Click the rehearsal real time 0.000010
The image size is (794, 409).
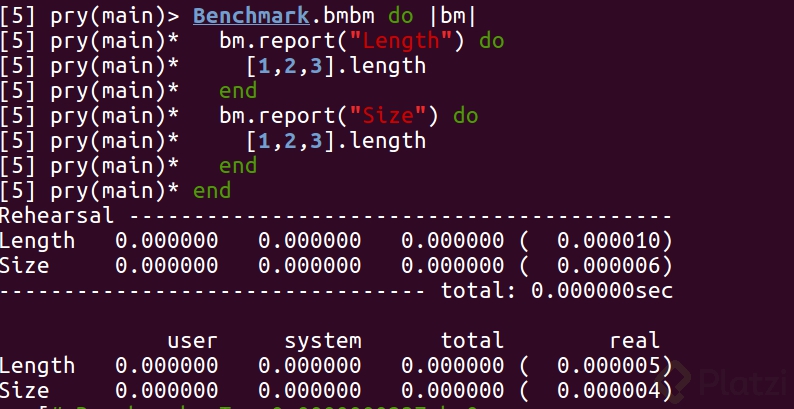tap(608, 240)
